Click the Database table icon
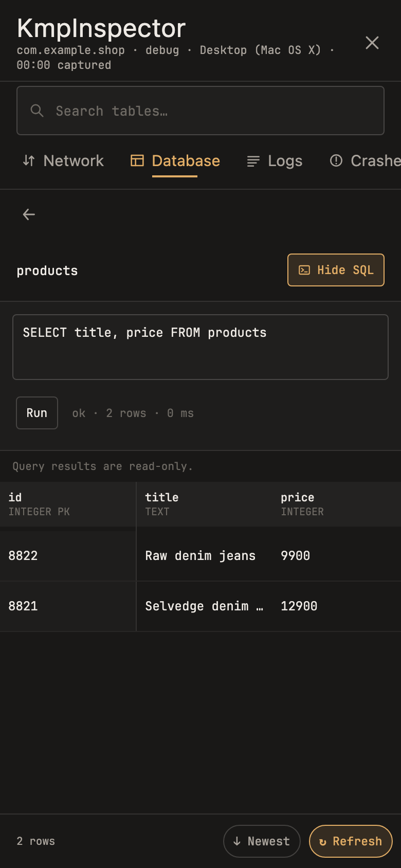This screenshot has width=401, height=868. 137,161
